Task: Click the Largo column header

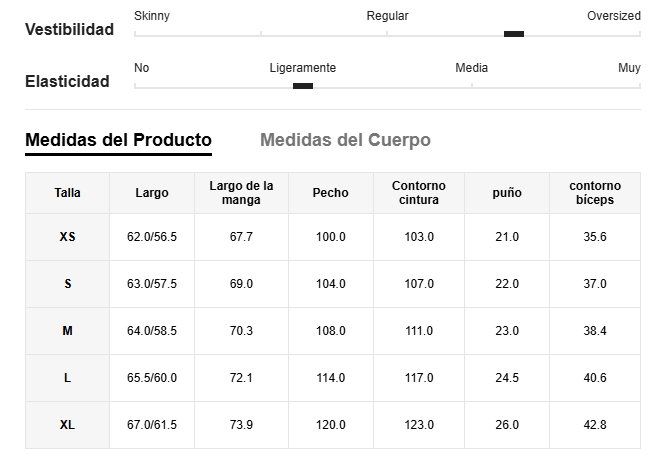Action: tap(152, 193)
